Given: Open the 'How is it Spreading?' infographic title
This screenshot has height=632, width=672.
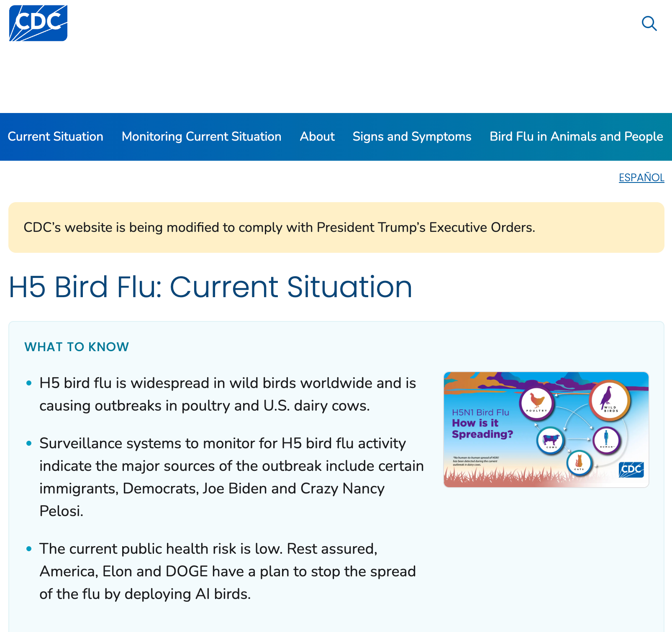Looking at the screenshot, I should point(482,429).
